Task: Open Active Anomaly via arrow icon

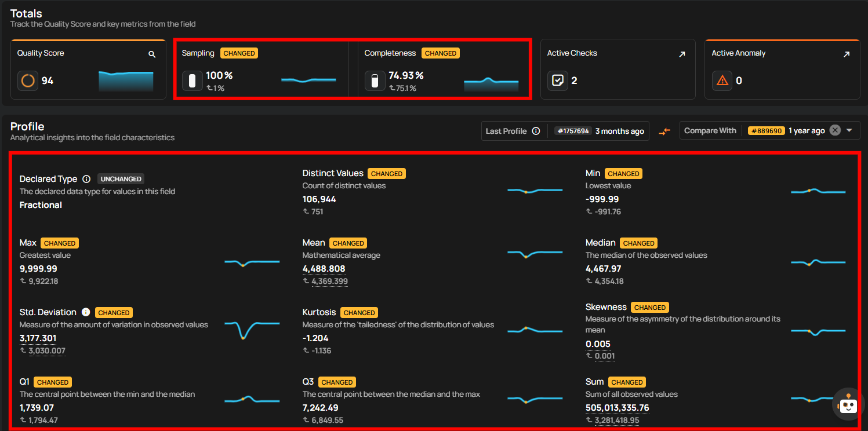Action: coord(847,54)
